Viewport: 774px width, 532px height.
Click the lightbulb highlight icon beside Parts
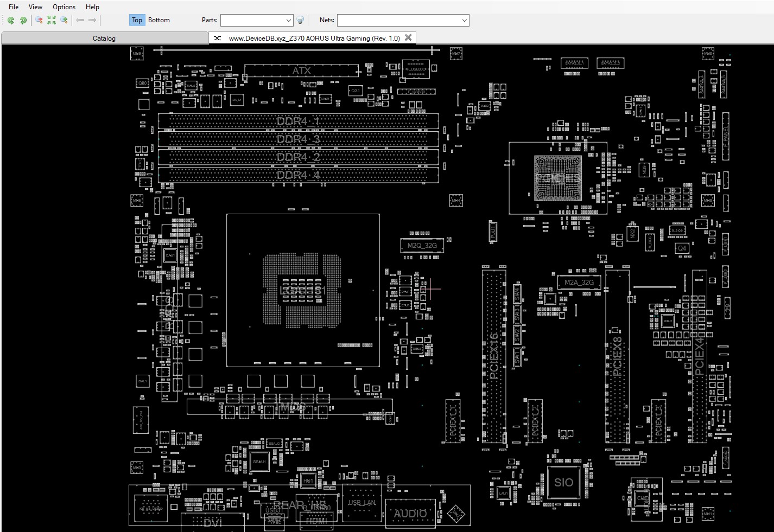300,20
